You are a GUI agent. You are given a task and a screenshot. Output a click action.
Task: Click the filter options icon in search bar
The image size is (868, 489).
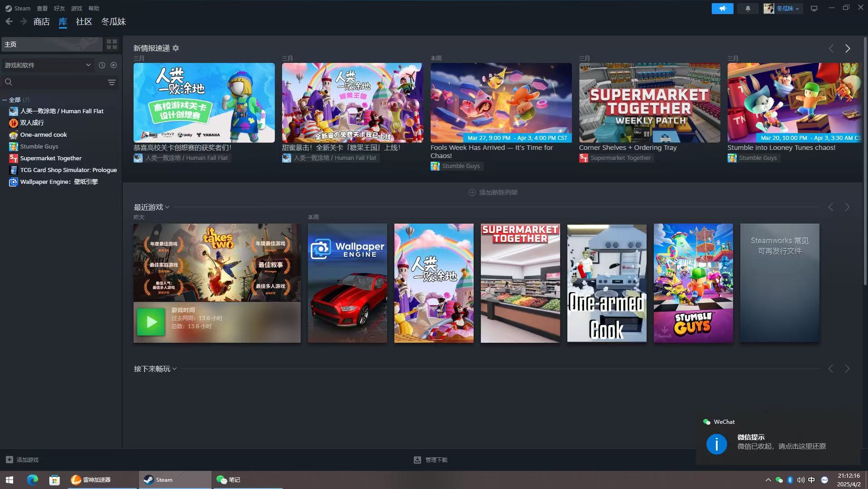(x=111, y=82)
